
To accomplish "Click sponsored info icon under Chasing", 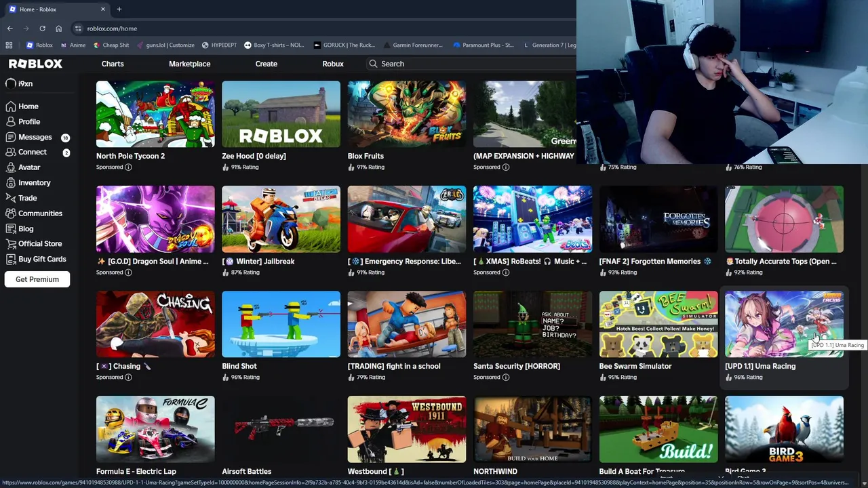I will pos(128,378).
